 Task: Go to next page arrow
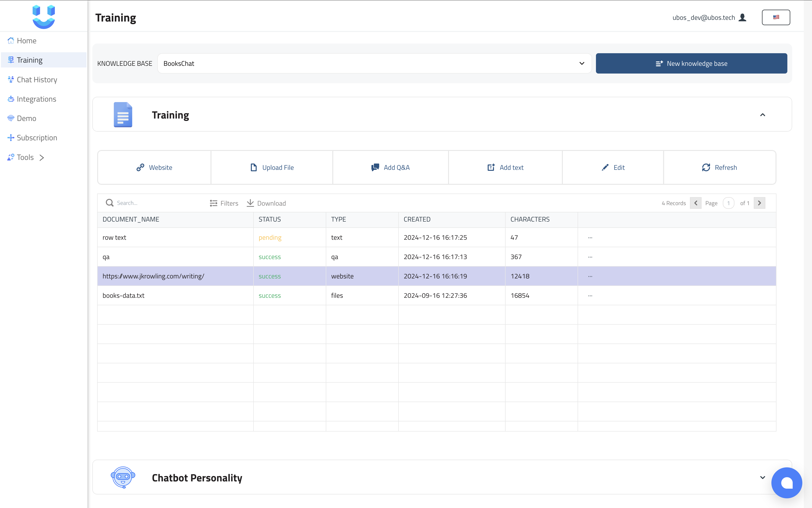759,203
